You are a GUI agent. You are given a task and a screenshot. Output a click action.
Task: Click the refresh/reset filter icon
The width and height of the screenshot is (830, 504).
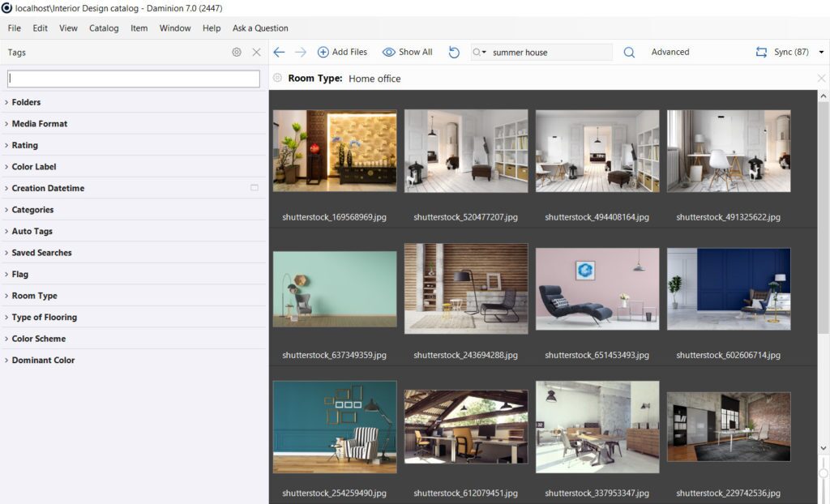[x=454, y=52]
